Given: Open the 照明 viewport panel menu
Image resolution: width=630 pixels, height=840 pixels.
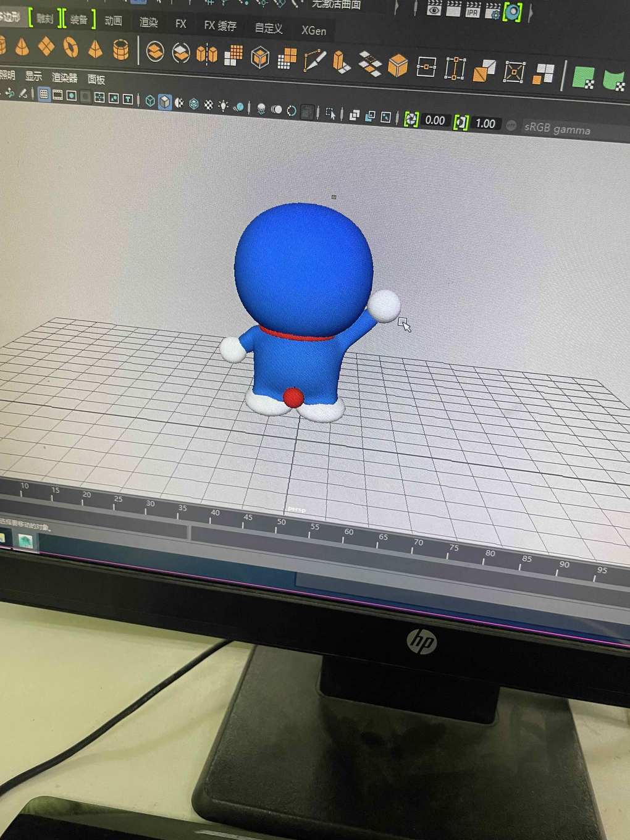Looking at the screenshot, I should click(6, 75).
